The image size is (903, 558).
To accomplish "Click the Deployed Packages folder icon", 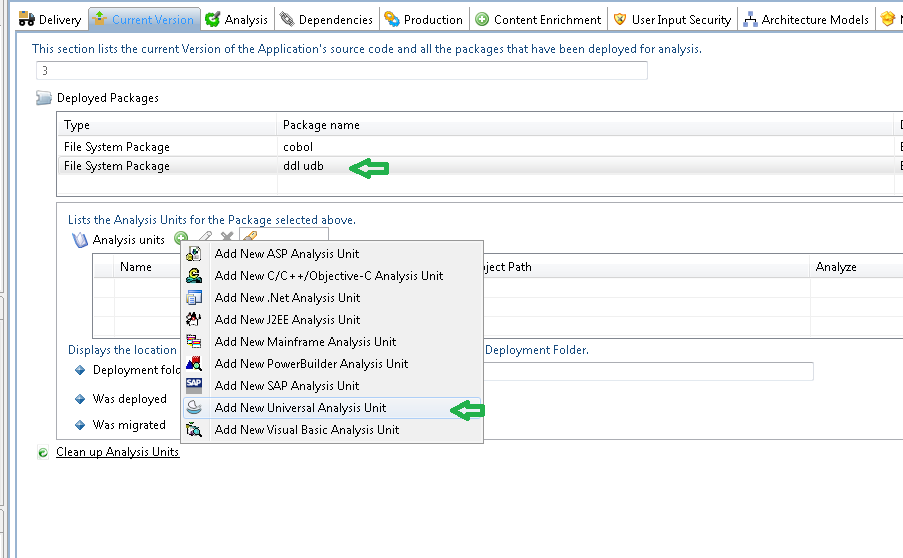I will pyautogui.click(x=44, y=98).
